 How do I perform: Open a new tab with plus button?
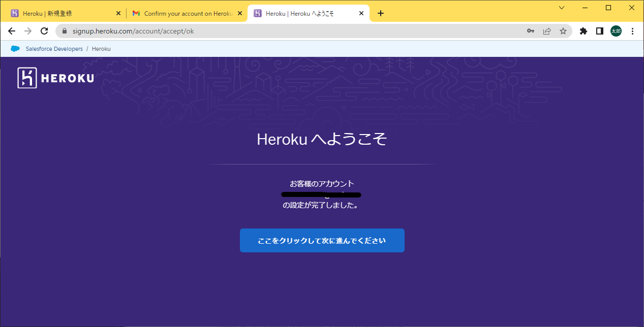pyautogui.click(x=381, y=13)
